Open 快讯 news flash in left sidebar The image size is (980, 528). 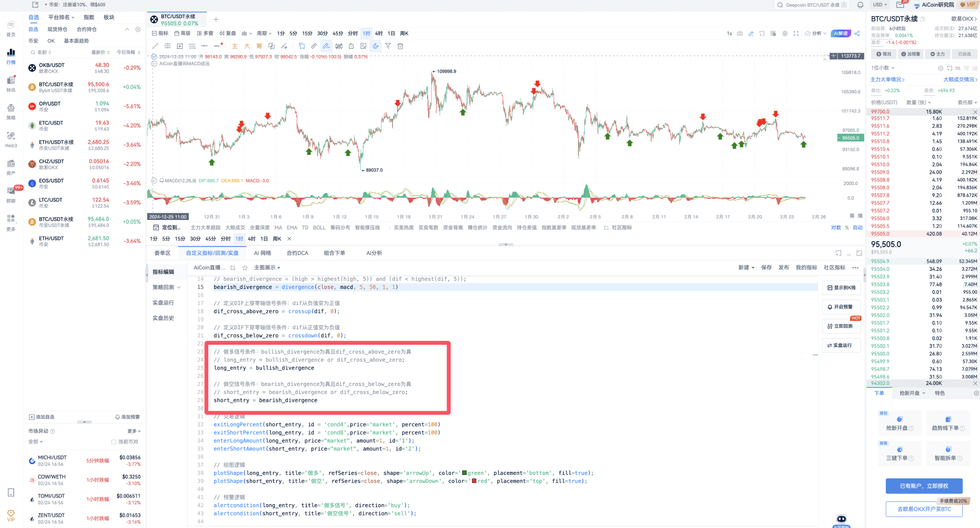coord(11,84)
